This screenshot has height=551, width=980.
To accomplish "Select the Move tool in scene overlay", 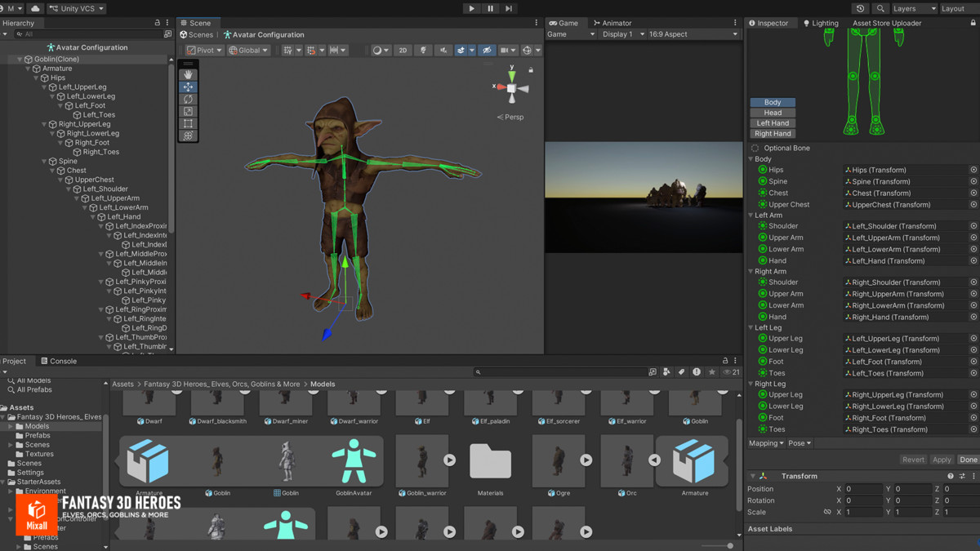I will coord(188,87).
